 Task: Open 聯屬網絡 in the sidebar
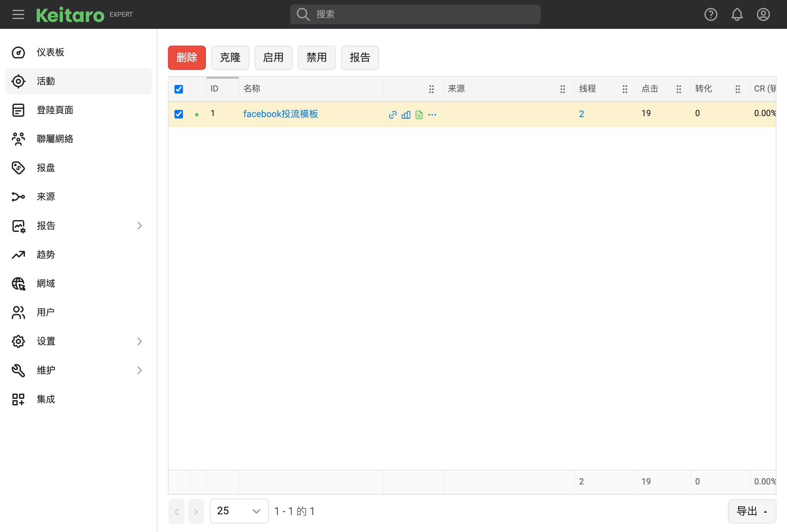point(78,139)
